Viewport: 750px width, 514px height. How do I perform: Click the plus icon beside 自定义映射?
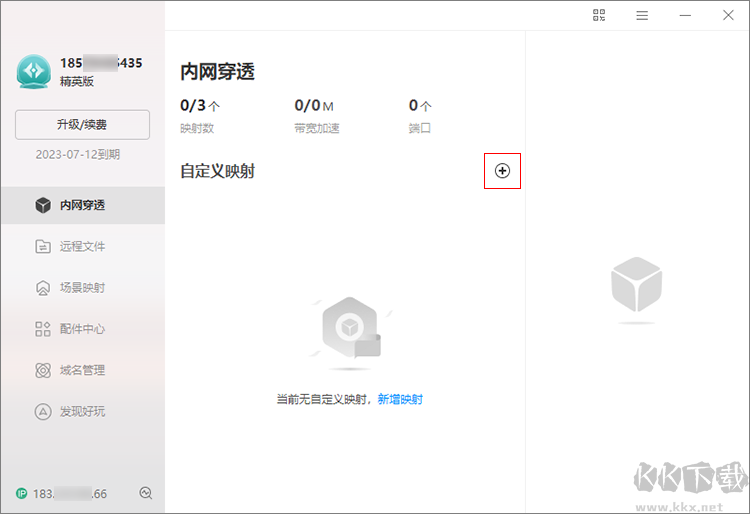pos(502,171)
